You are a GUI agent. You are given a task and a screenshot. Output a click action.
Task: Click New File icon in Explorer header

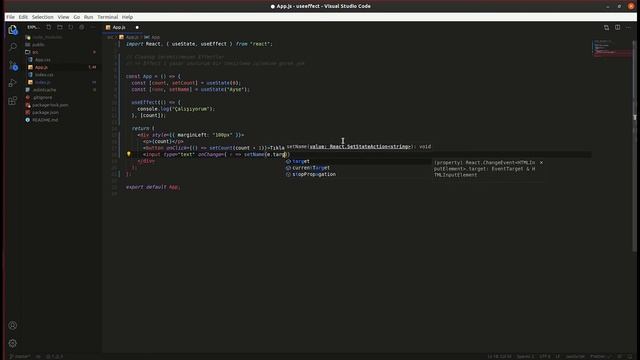click(49, 27)
